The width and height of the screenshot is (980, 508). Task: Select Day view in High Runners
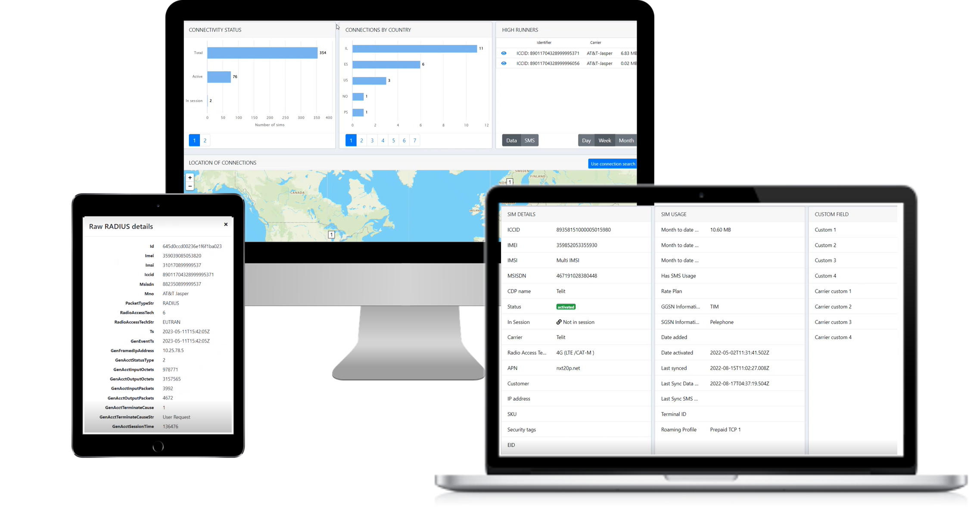(586, 140)
